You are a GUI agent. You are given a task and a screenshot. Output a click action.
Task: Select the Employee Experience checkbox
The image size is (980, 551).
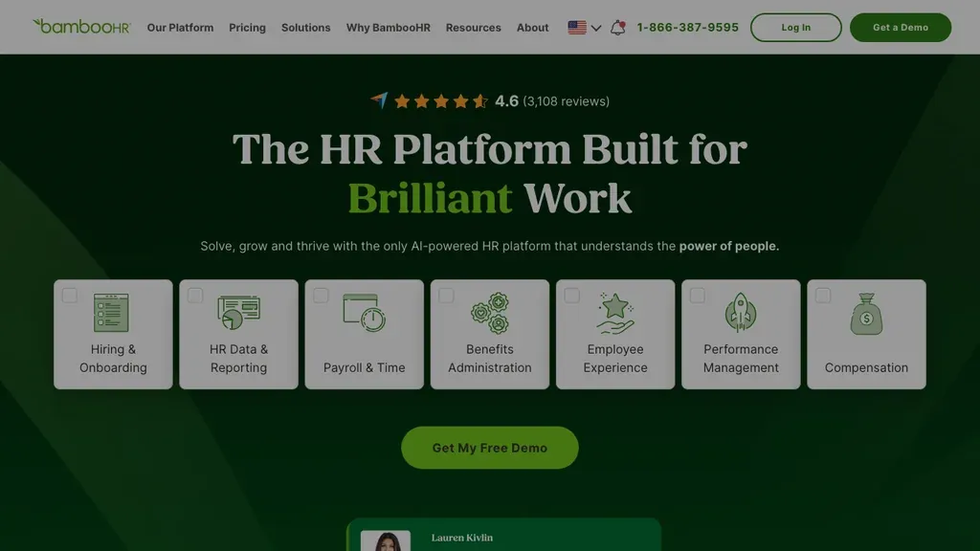(x=572, y=296)
